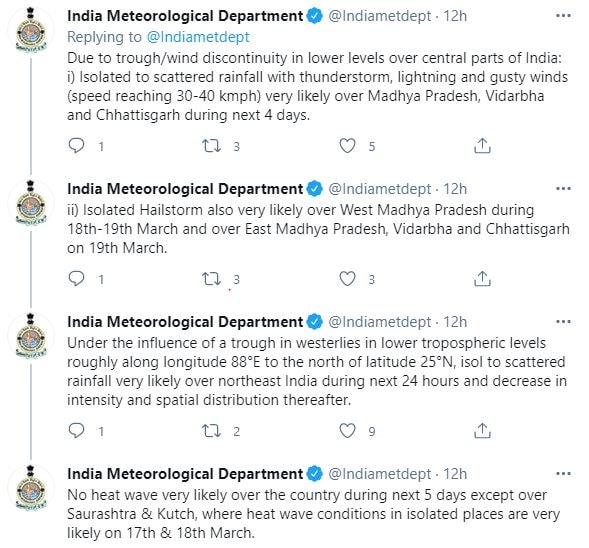Share the hailstorm forecast tweet
Viewport: 589px width, 548px height.
pyautogui.click(x=482, y=279)
